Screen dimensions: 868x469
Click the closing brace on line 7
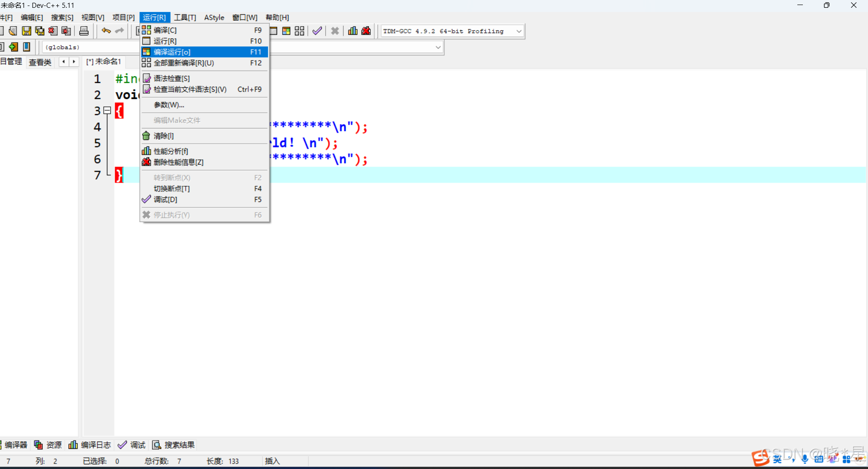coord(119,175)
